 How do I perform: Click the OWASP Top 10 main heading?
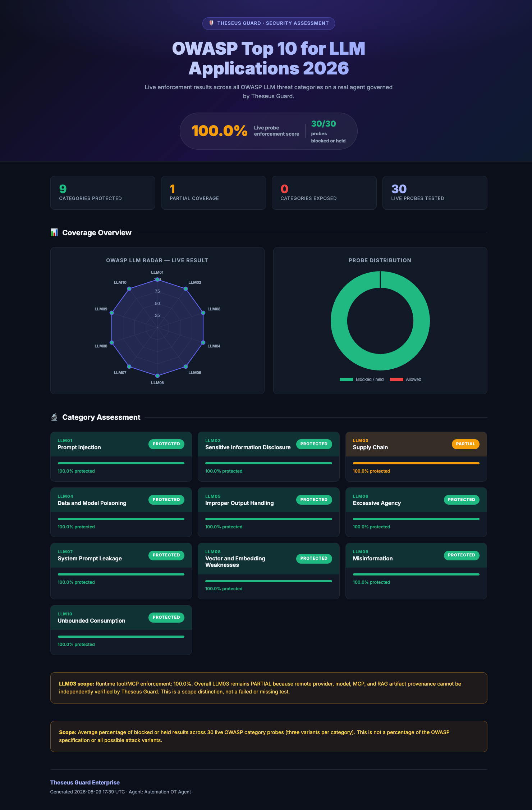click(269, 58)
